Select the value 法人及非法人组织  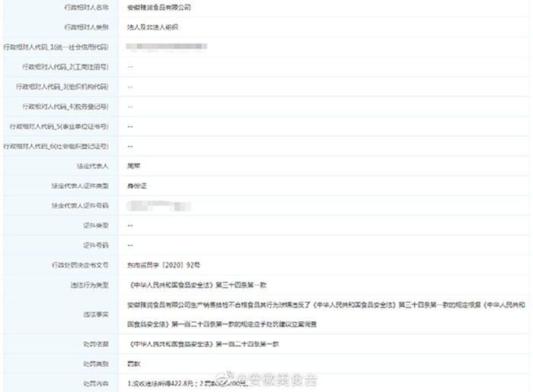coord(152,27)
